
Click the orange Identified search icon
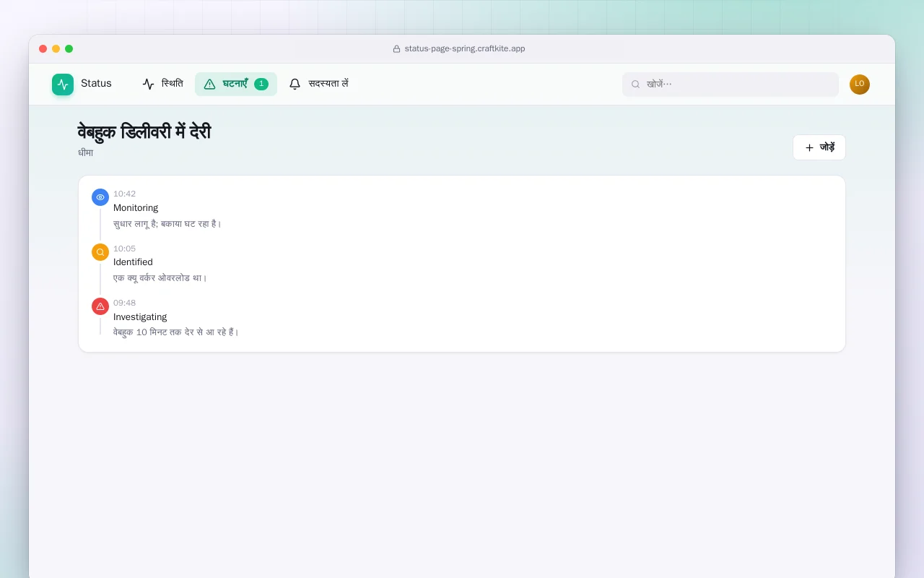(100, 252)
